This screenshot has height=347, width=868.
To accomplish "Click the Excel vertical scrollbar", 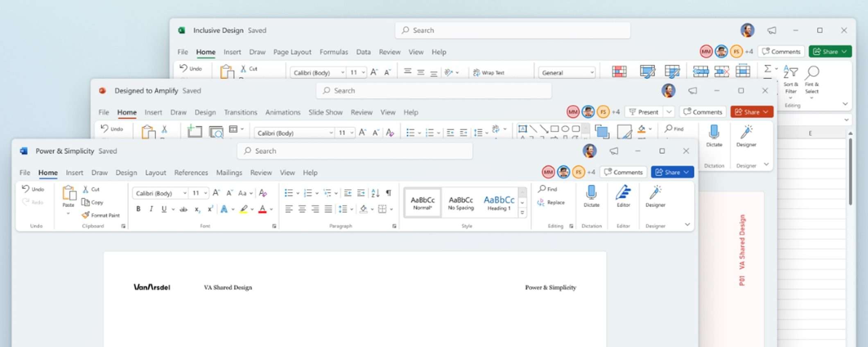I will [850, 172].
